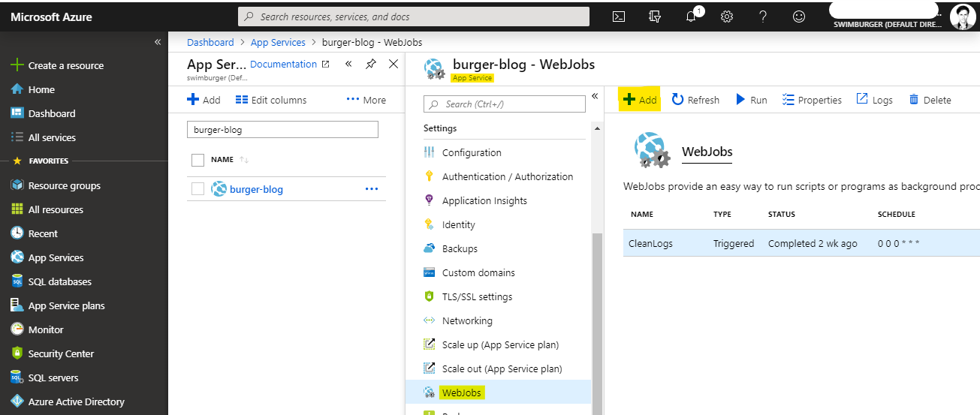
Task: Click App Services icon in sidebar
Action: point(17,257)
